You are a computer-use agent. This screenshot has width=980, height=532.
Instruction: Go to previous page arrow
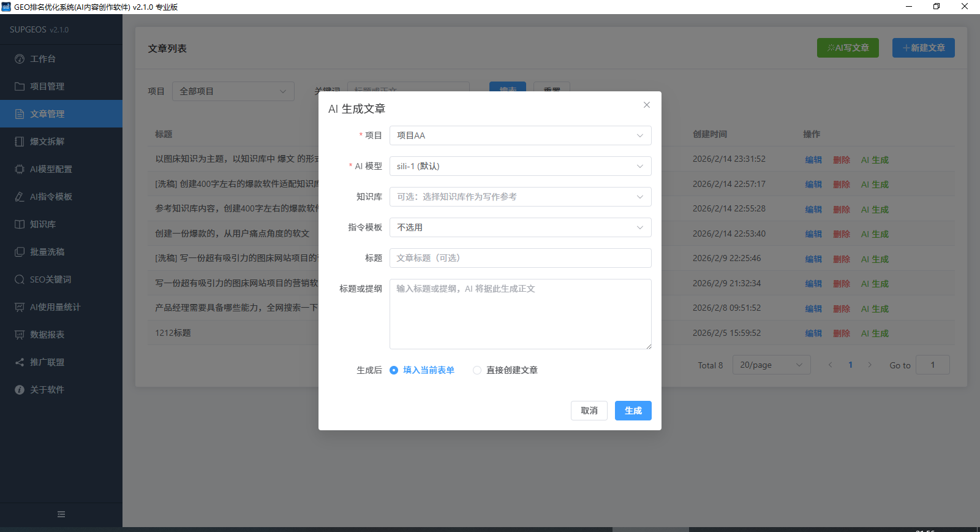830,365
